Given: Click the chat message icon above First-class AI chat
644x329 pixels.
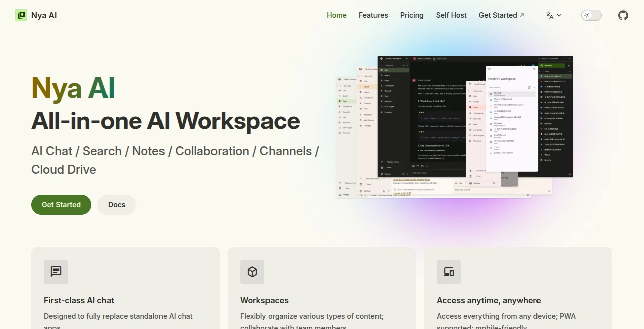Looking at the screenshot, I should 56,272.
